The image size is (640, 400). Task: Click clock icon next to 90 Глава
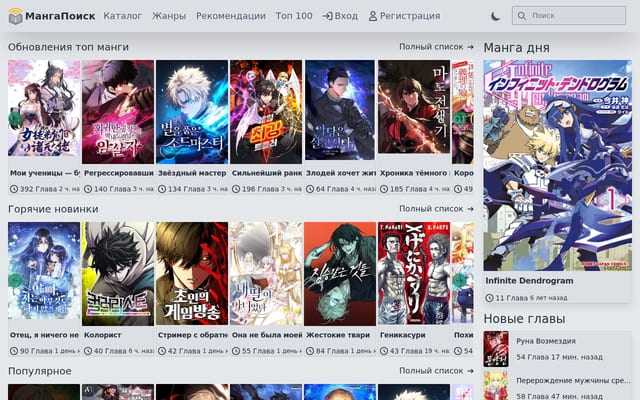pos(14,351)
